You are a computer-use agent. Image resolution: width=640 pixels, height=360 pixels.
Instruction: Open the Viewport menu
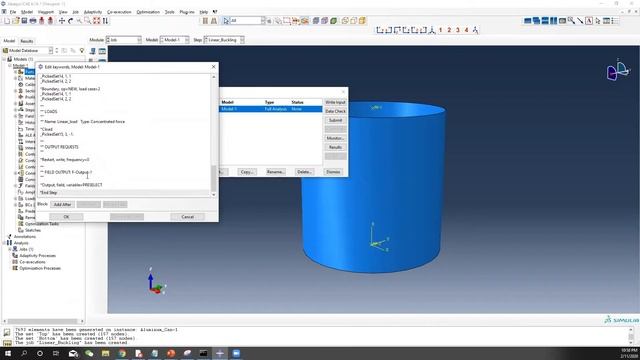click(x=46, y=12)
